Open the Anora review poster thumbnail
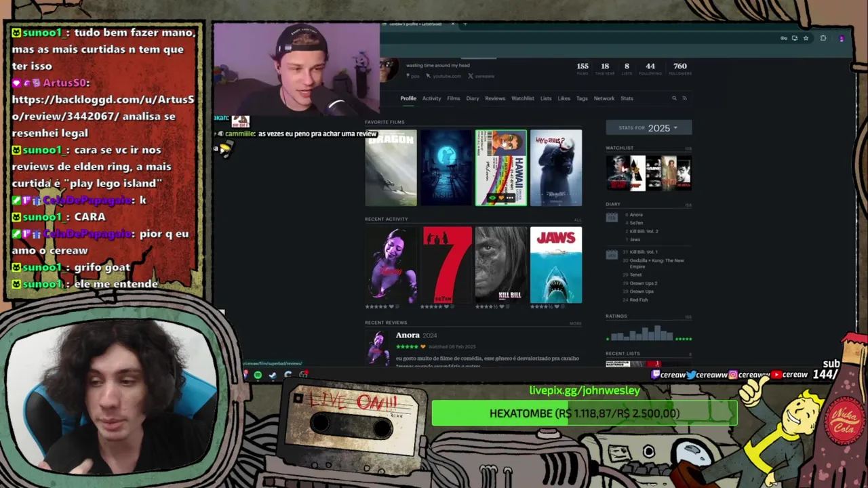 (378, 348)
